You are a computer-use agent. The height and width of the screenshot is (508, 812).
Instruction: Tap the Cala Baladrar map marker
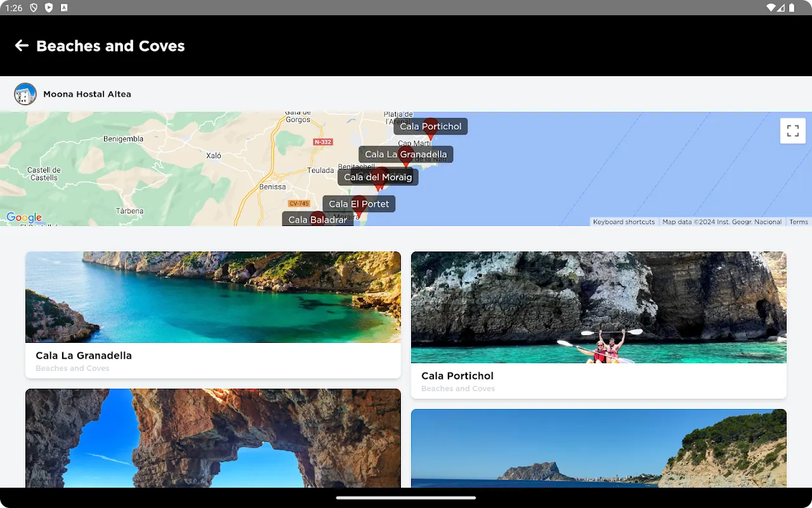[317, 220]
